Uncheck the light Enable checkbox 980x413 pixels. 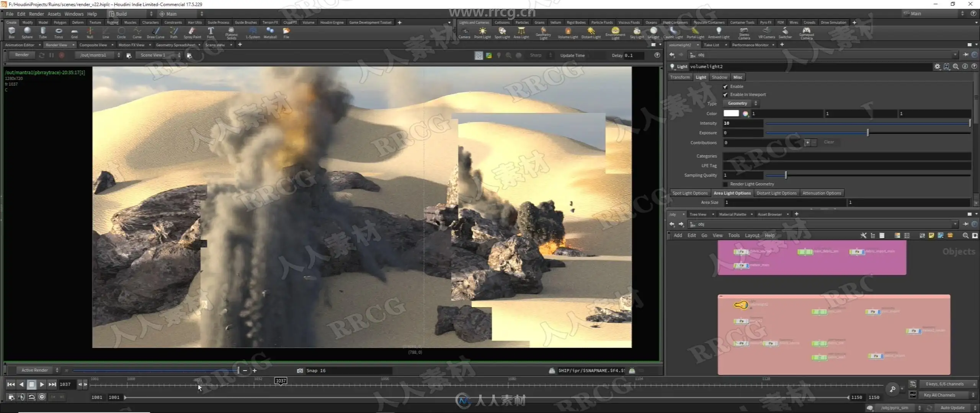pyautogui.click(x=725, y=87)
